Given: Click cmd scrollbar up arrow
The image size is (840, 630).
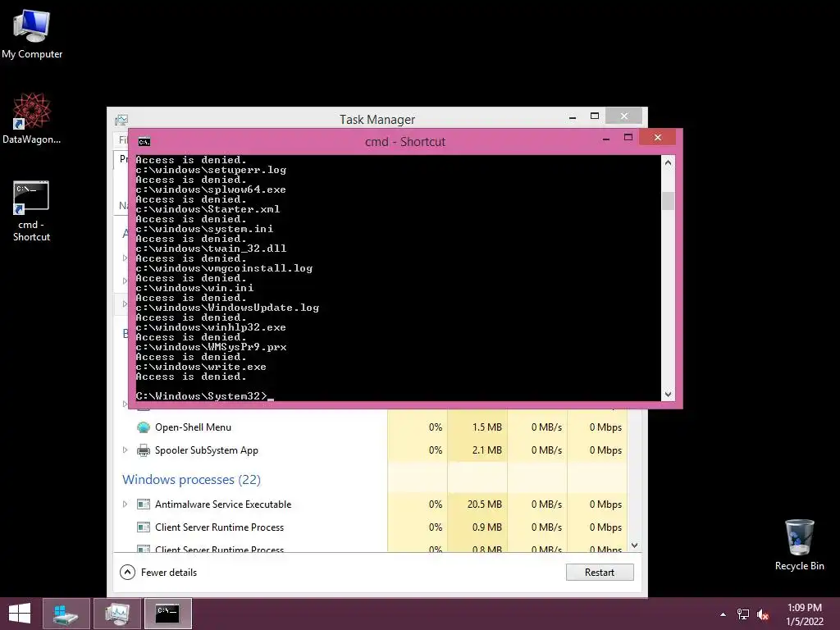Looking at the screenshot, I should 668,162.
